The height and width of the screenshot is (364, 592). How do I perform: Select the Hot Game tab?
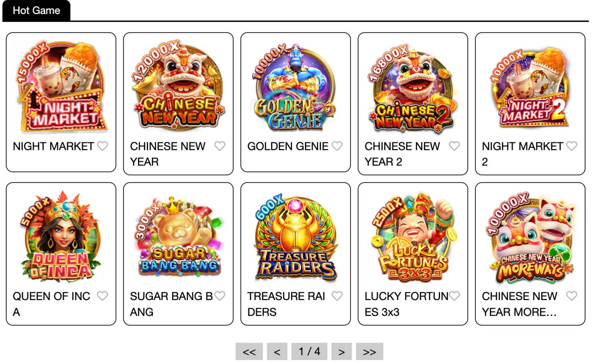(x=36, y=11)
